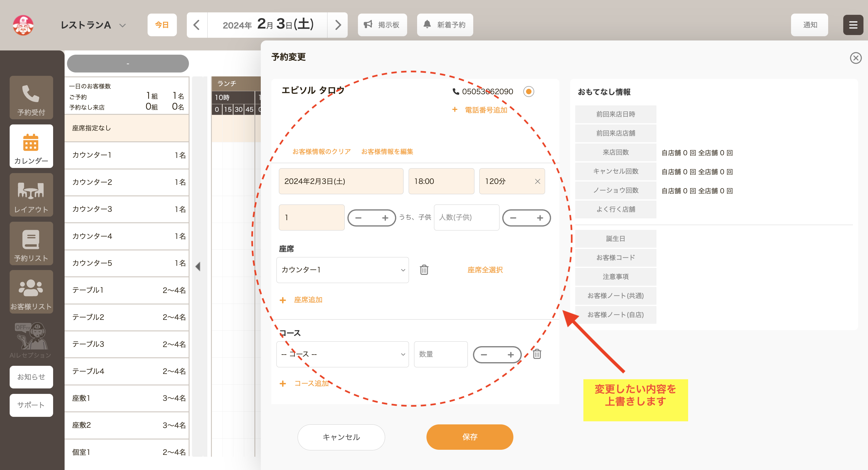Open the 2024年2月3日(土) date picker
Image resolution: width=868 pixels, height=470 pixels.
point(341,182)
